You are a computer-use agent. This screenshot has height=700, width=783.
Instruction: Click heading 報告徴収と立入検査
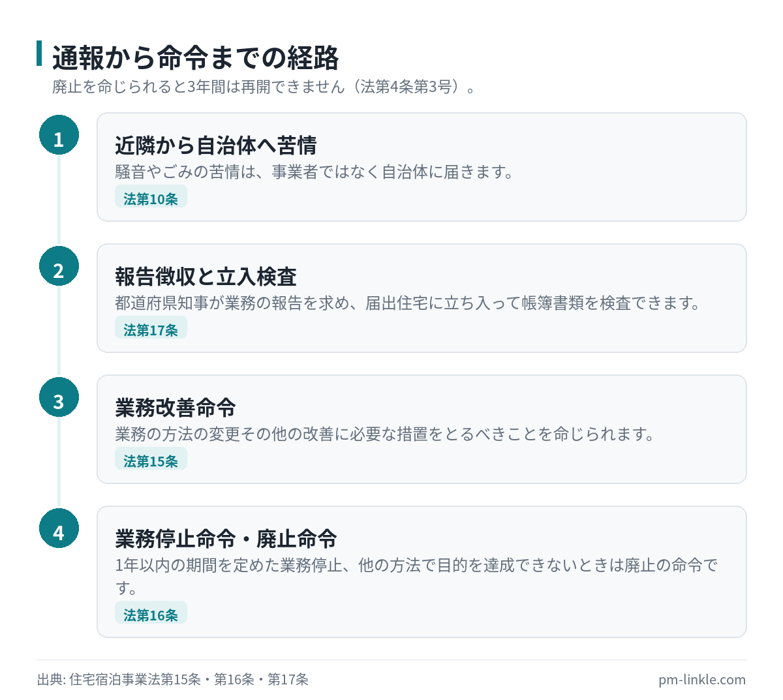206,276
